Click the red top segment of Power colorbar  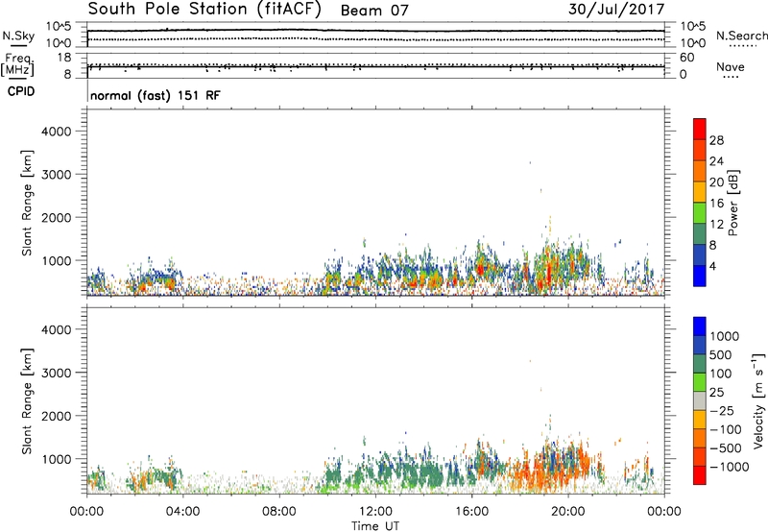point(700,129)
